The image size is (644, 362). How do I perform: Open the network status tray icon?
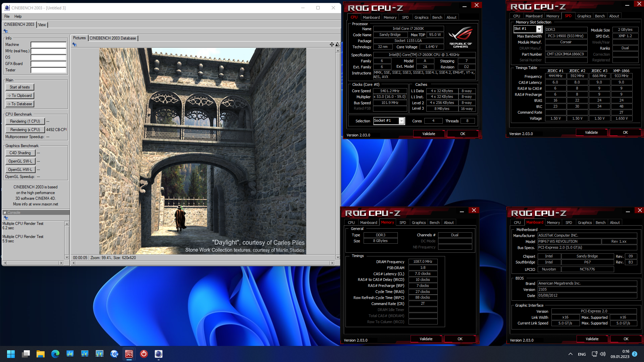point(594,354)
